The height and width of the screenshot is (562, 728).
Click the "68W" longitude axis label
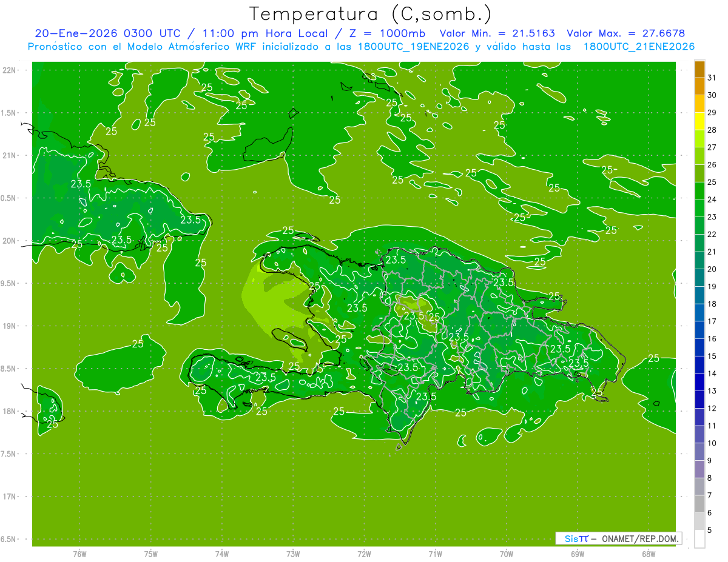(649, 554)
